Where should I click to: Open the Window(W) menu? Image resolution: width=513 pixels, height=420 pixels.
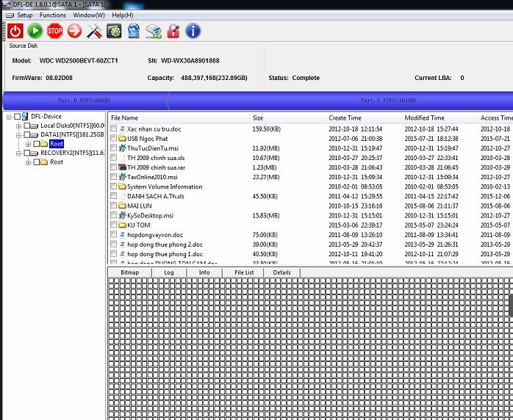click(x=89, y=15)
